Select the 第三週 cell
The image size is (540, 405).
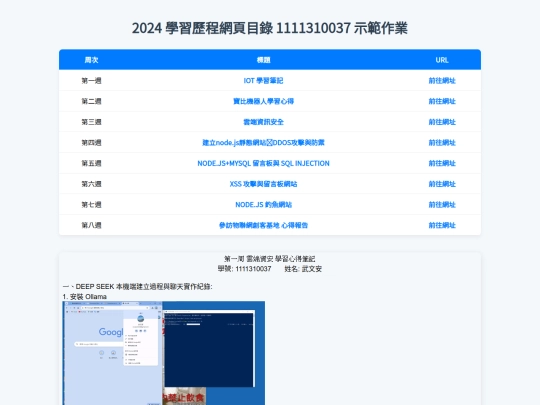pyautogui.click(x=91, y=122)
